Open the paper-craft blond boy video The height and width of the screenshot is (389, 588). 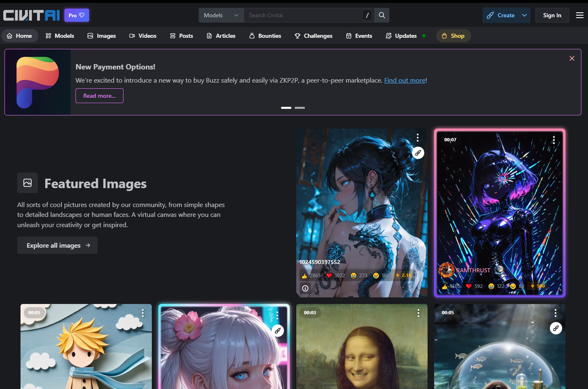point(86,347)
